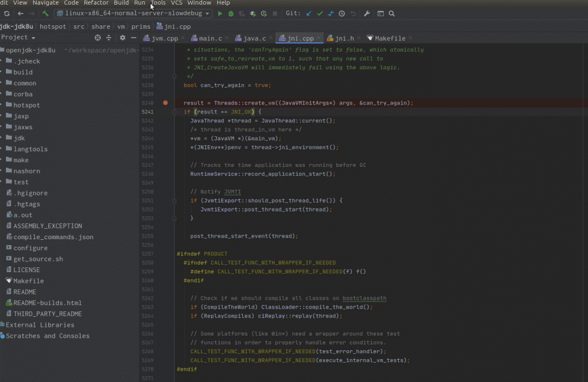
Task: Build project using the hammer icon
Action: 45,14
